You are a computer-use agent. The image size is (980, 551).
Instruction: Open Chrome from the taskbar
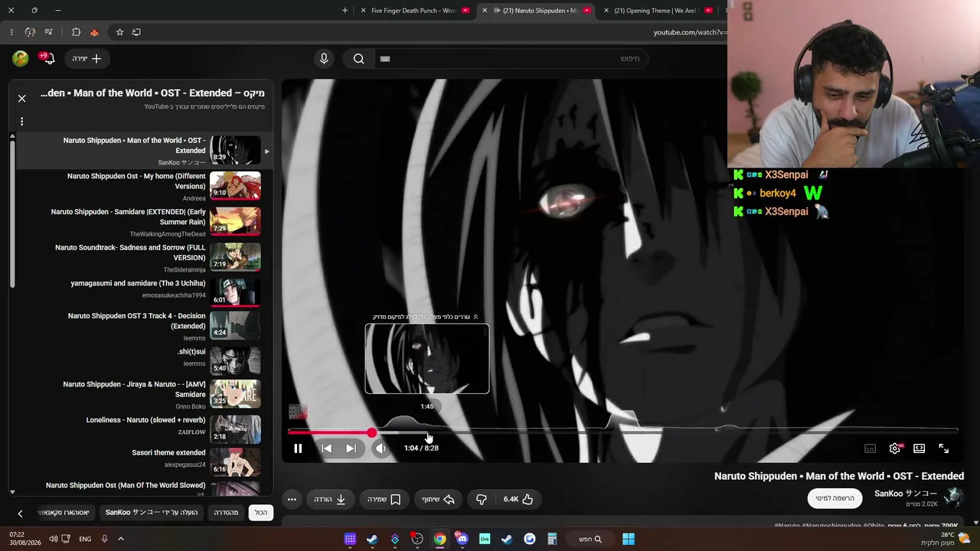440,540
